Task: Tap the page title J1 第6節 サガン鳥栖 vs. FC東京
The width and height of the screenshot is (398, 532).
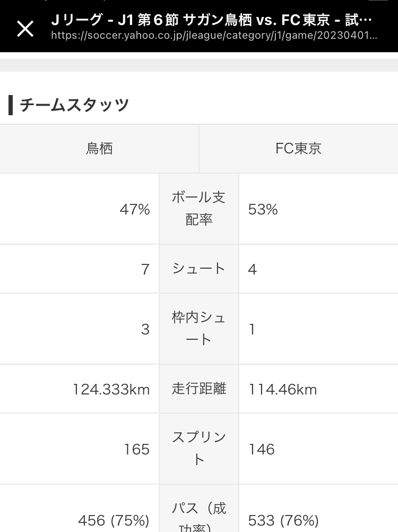Action: pos(212,20)
